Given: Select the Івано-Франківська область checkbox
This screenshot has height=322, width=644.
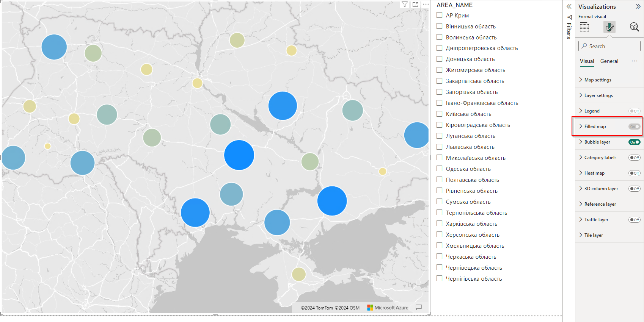Looking at the screenshot, I should coord(439,103).
